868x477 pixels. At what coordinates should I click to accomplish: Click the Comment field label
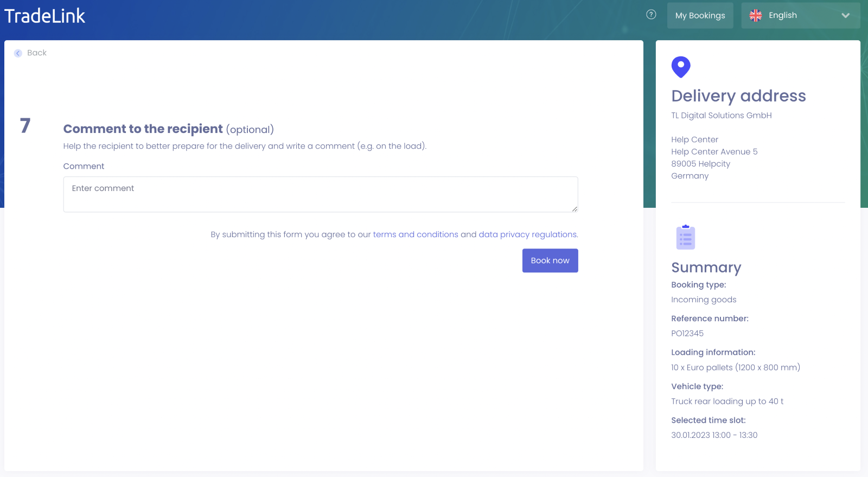pos(84,166)
